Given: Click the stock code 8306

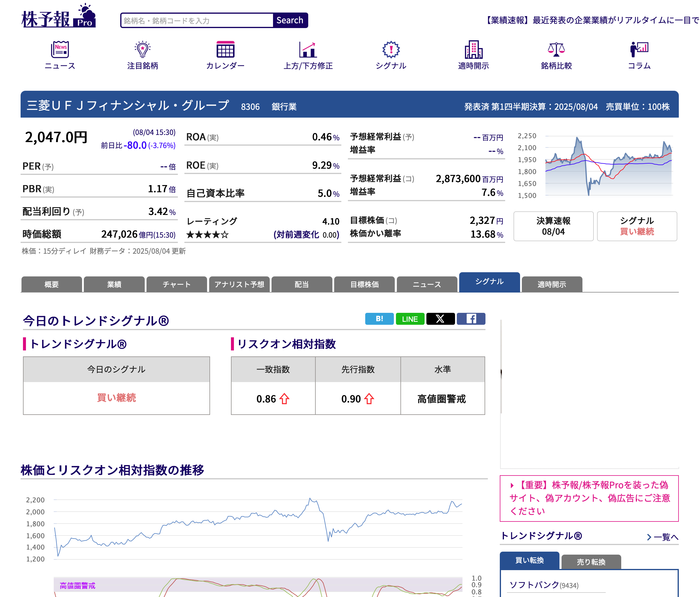Looking at the screenshot, I should 250,107.
